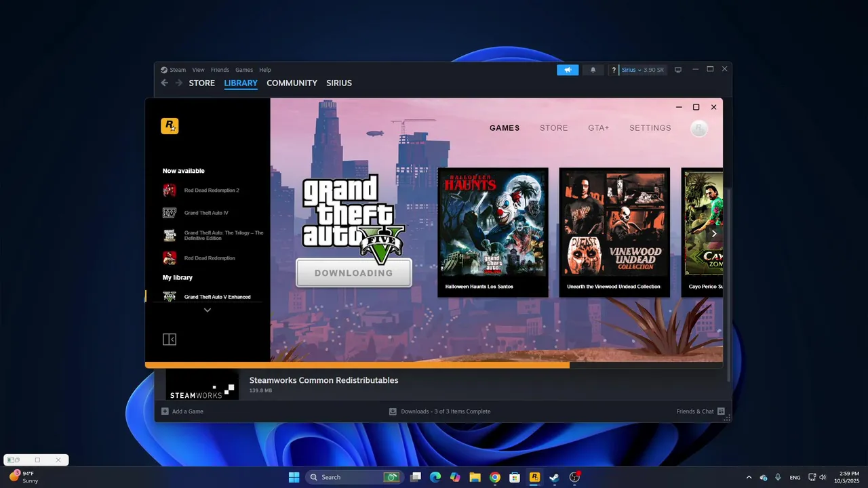Click the Add a Game plus icon

(x=165, y=411)
